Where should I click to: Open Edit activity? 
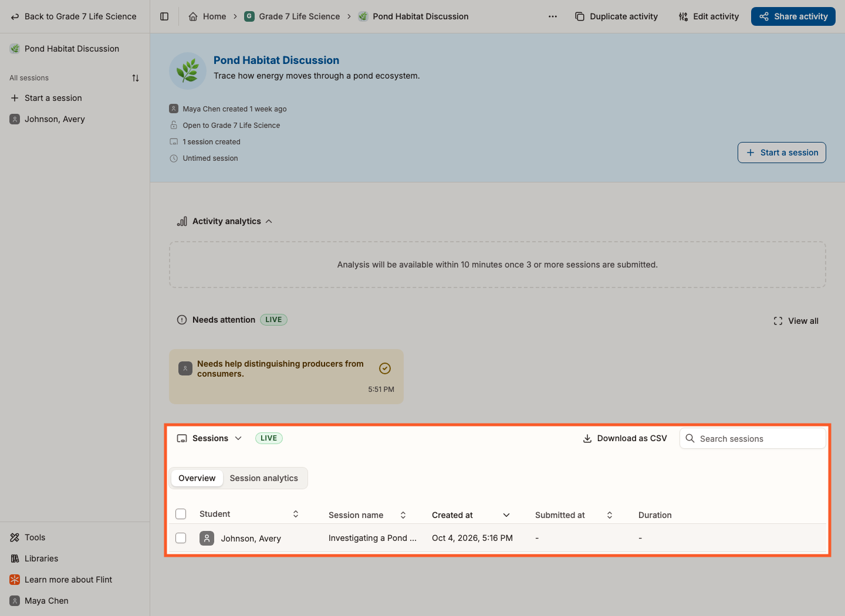pyautogui.click(x=709, y=16)
